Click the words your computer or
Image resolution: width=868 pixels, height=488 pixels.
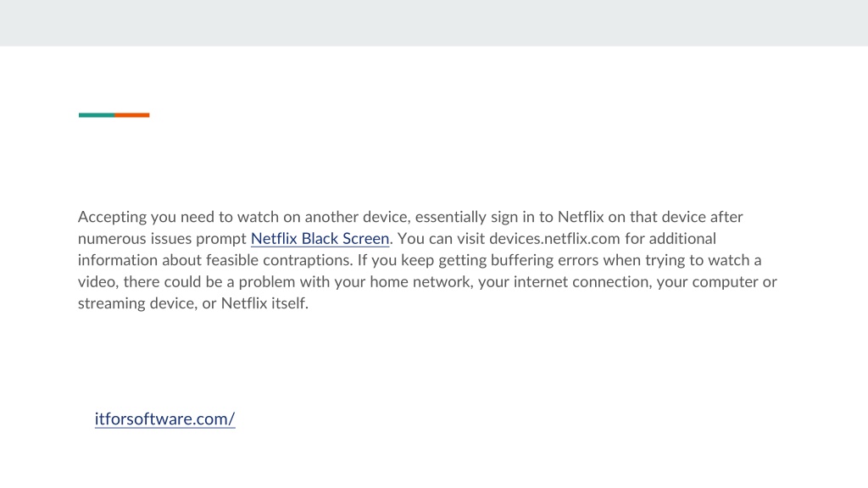[x=717, y=281]
